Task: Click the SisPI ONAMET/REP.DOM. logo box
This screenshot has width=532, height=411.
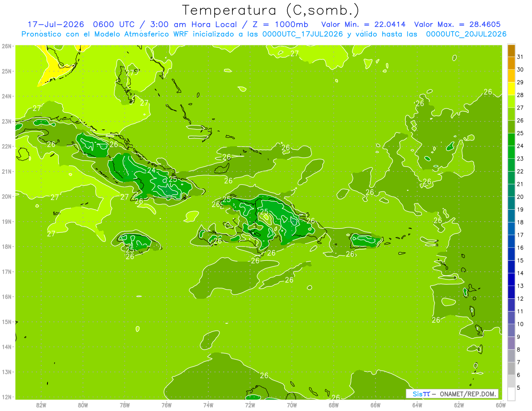Action: 452,394
